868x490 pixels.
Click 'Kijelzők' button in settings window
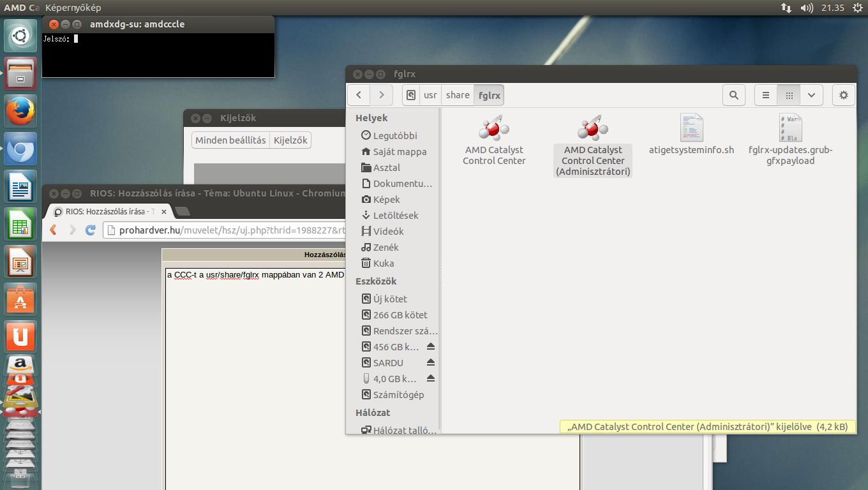pos(290,140)
